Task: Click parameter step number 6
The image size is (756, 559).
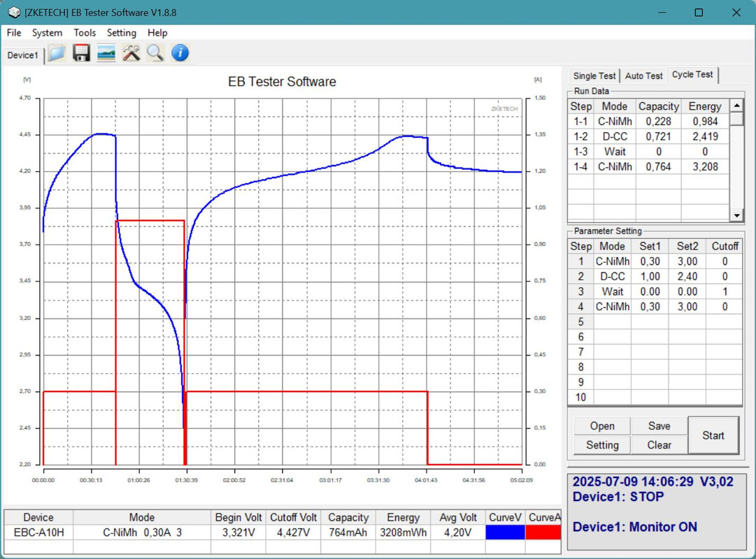Action: pos(580,337)
